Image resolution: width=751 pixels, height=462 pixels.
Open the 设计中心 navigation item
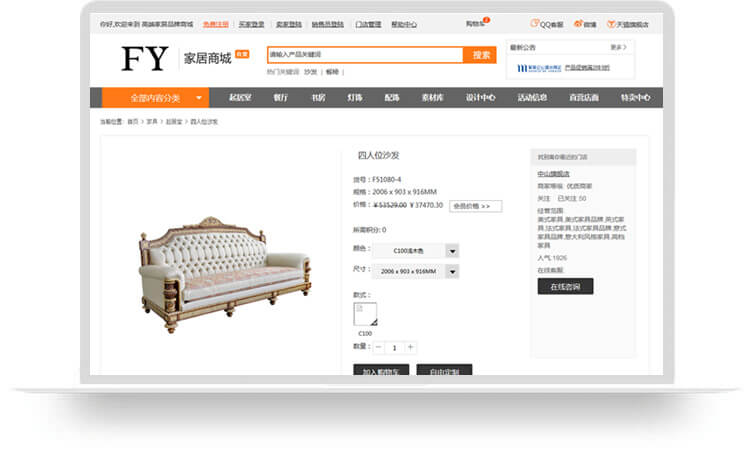tap(480, 98)
